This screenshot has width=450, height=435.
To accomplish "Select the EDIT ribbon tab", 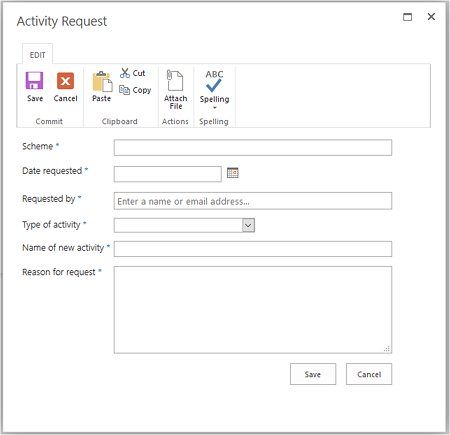I will point(37,55).
